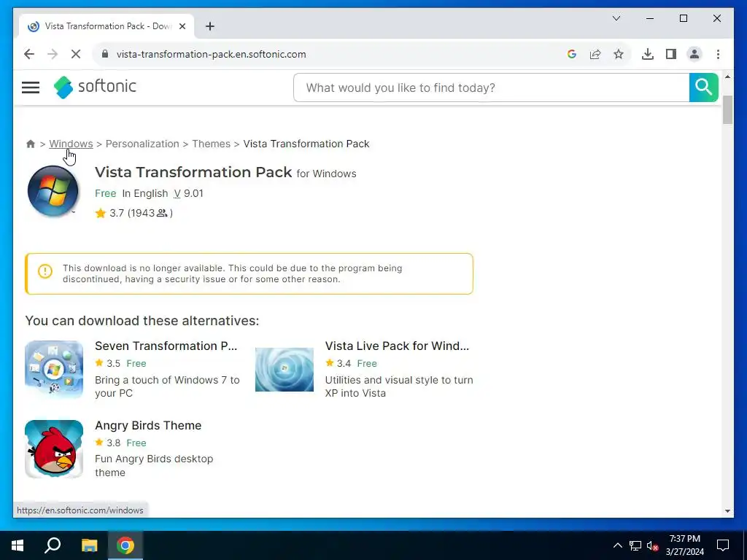Open taskbar search magnifier
747x560 pixels.
(x=53, y=545)
